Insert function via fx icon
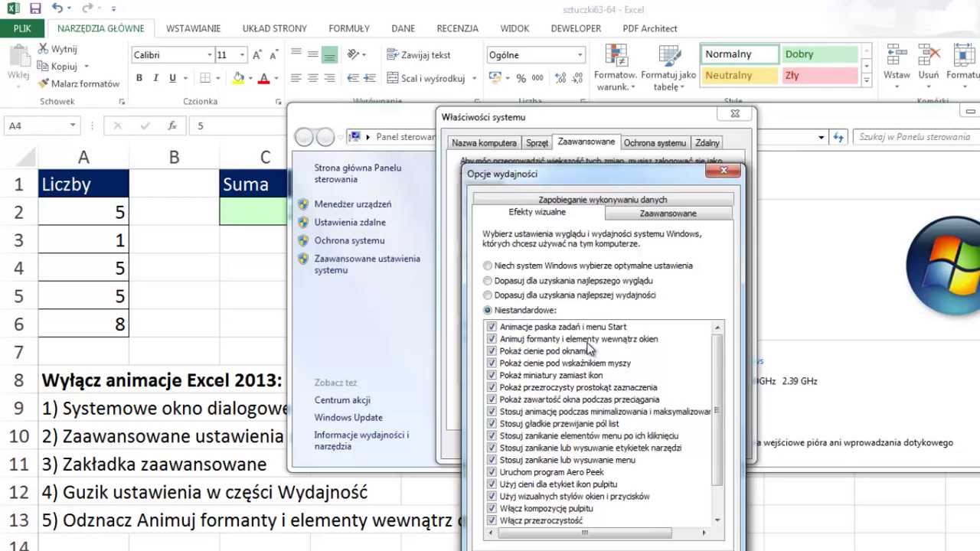 click(x=172, y=126)
